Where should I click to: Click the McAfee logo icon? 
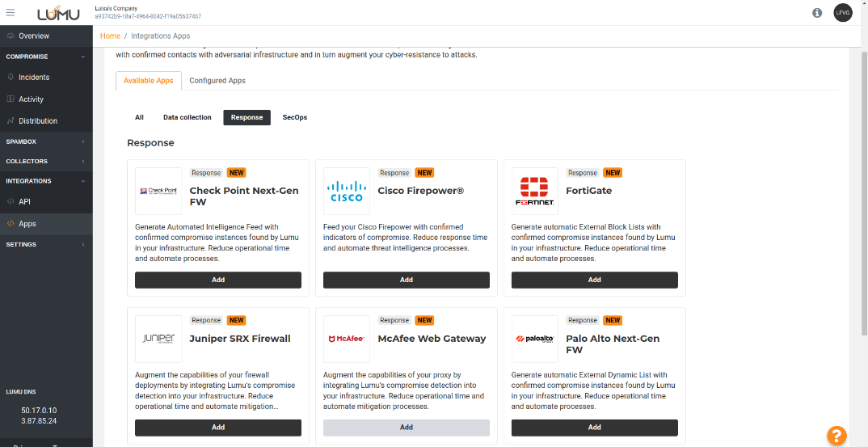pyautogui.click(x=347, y=339)
